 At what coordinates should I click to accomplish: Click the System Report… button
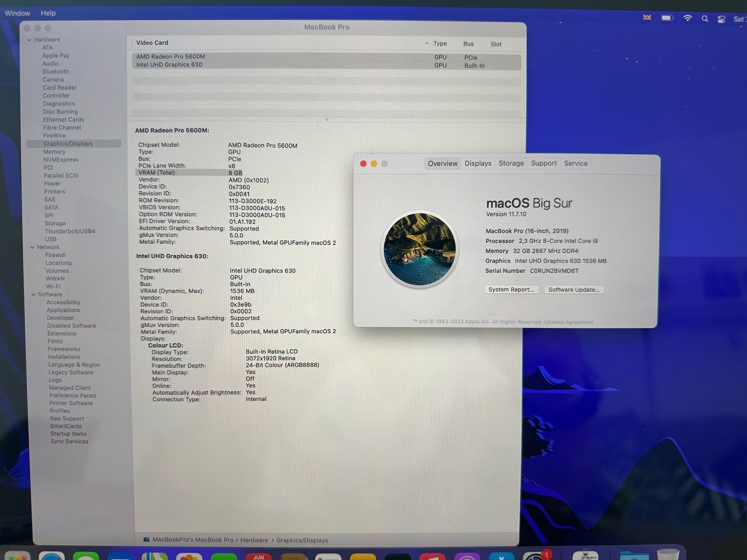point(511,289)
